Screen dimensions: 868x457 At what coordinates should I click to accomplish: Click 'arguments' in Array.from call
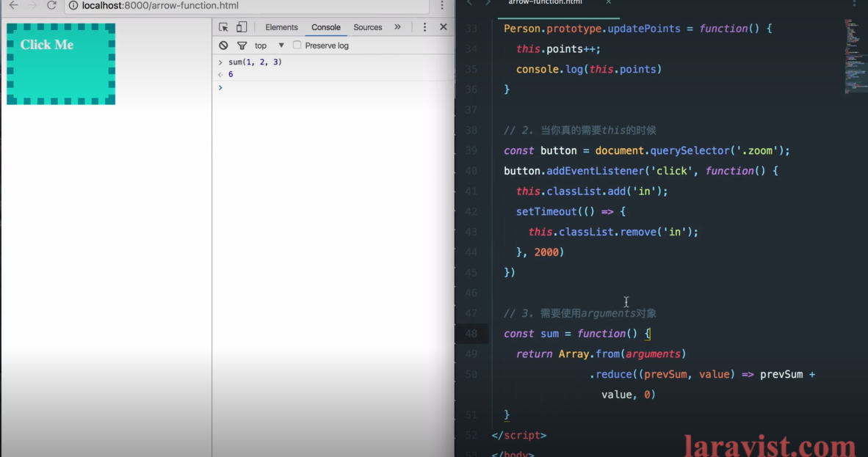point(654,354)
